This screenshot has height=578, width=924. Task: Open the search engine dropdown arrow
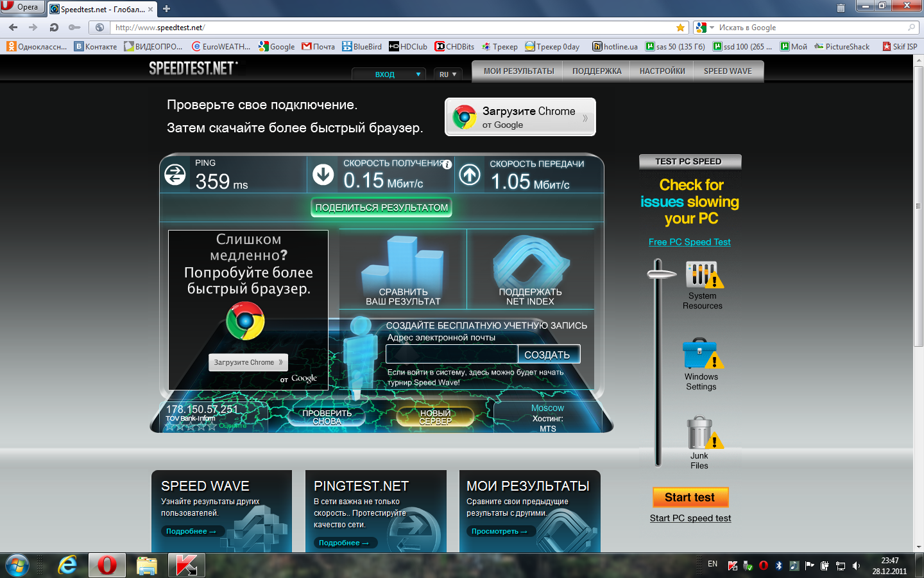712,28
